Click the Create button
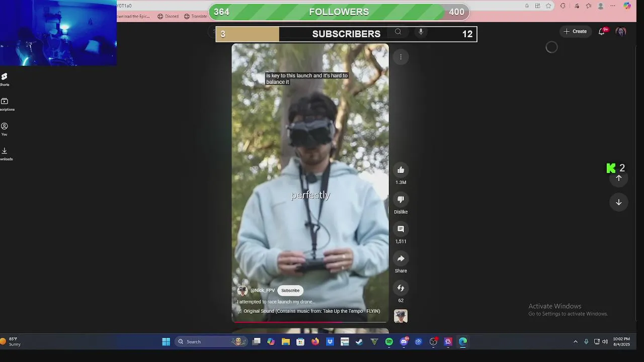Image resolution: width=644 pixels, height=362 pixels. click(x=575, y=31)
